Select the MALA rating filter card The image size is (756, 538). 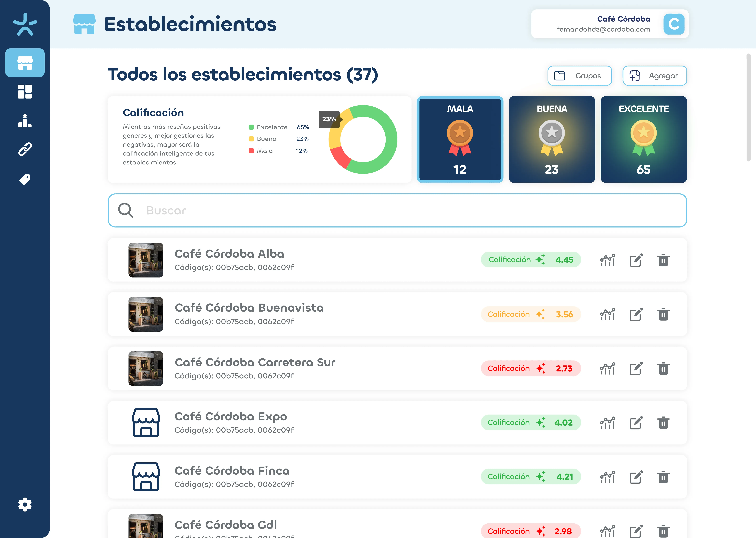[x=460, y=139]
